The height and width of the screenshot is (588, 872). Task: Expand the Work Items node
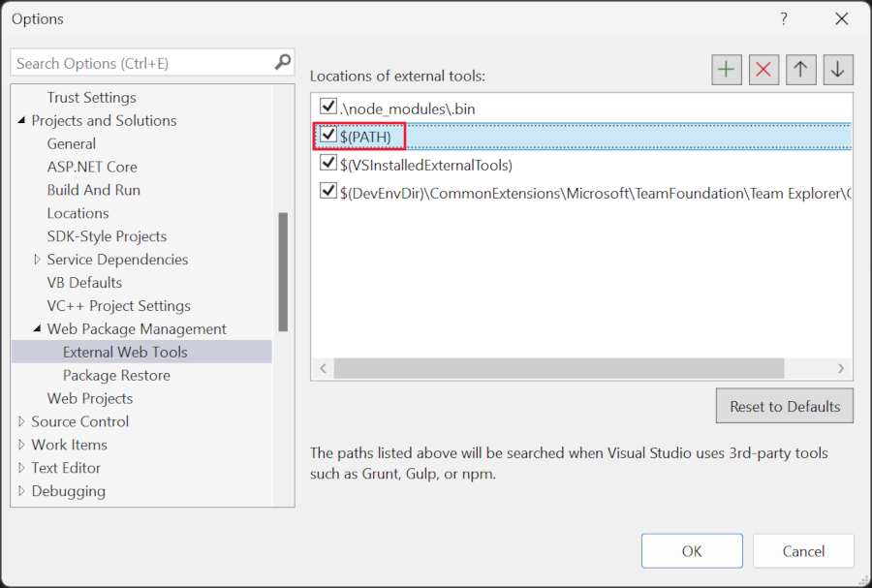coord(21,445)
